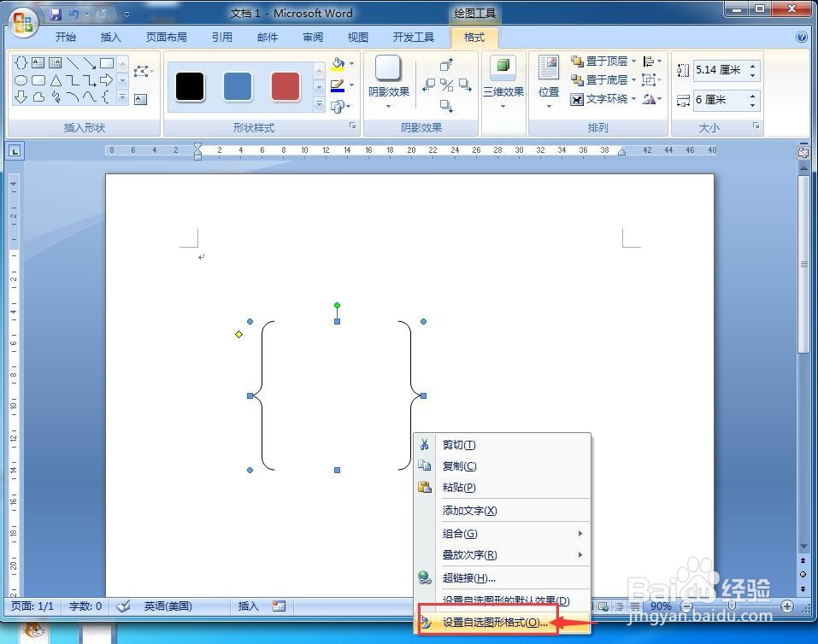Apply the blue shape style swatch
This screenshot has width=818, height=644.
coord(238,86)
